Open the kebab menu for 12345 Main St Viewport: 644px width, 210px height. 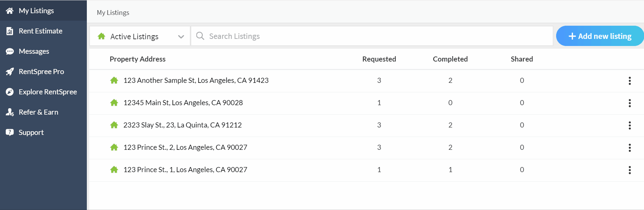pos(630,103)
